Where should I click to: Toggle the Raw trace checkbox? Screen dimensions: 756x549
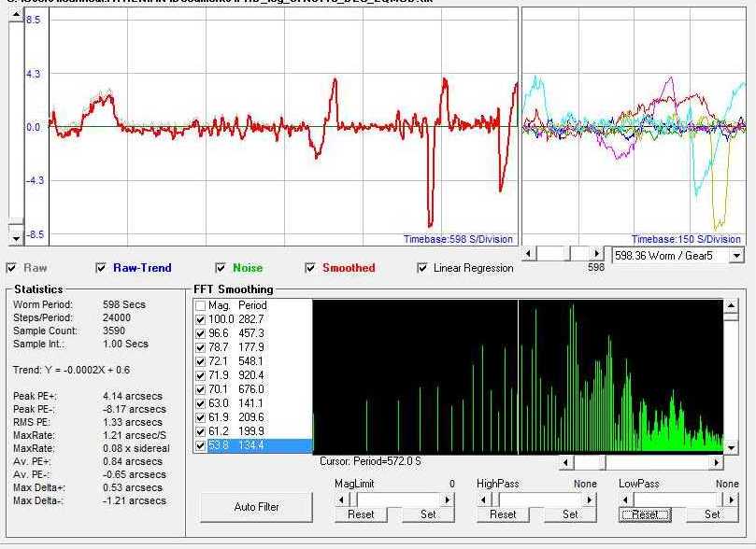pyautogui.click(x=11, y=268)
